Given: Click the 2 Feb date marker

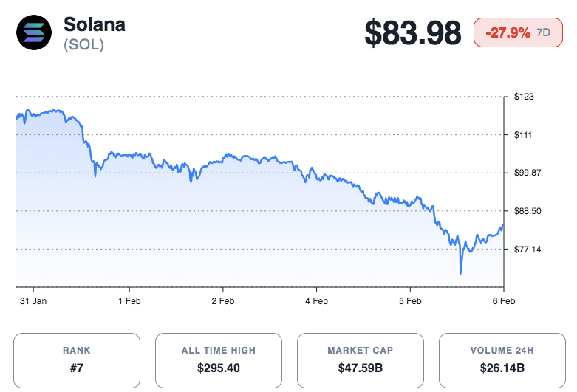Looking at the screenshot, I should pos(222,301).
